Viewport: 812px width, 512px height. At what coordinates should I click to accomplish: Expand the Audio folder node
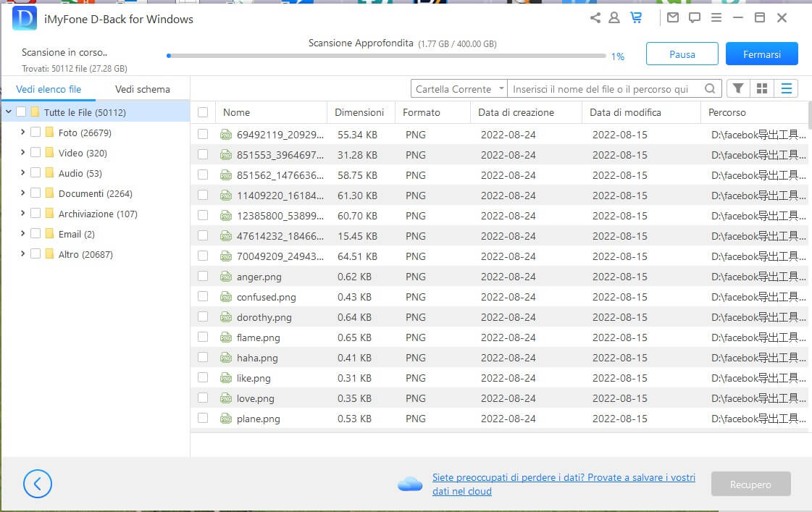pos(22,172)
